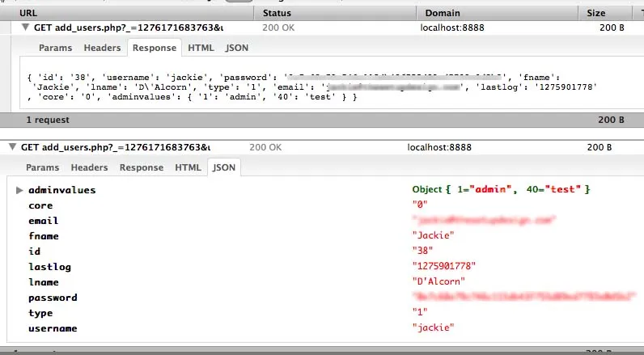Select the core key
This screenshot has height=355, width=644.
click(x=40, y=205)
